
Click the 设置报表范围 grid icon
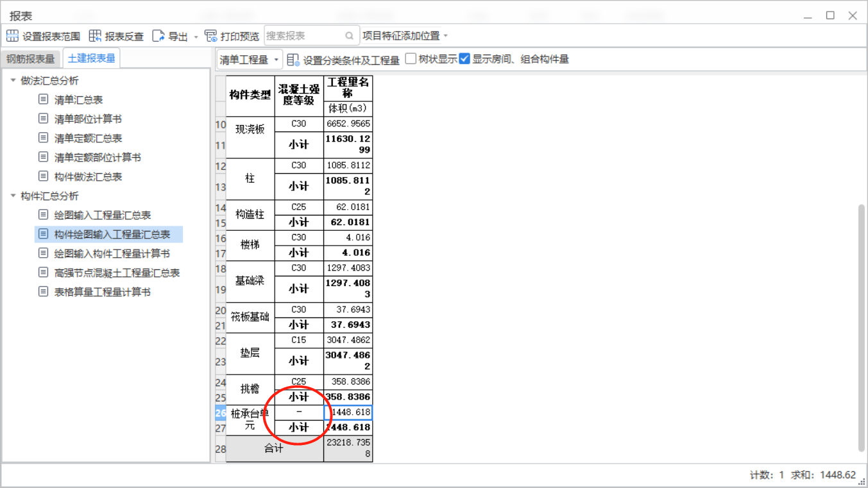tap(12, 36)
